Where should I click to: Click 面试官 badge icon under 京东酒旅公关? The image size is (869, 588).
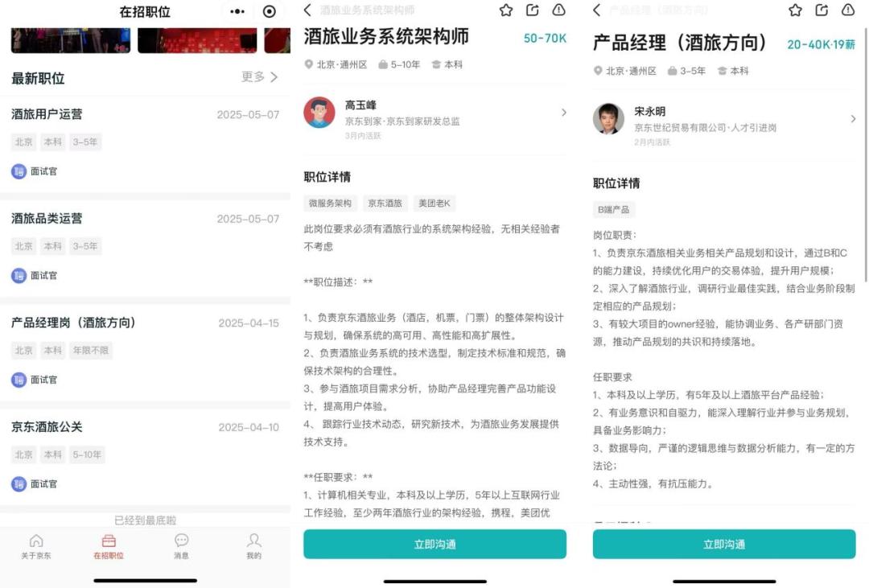click(19, 483)
